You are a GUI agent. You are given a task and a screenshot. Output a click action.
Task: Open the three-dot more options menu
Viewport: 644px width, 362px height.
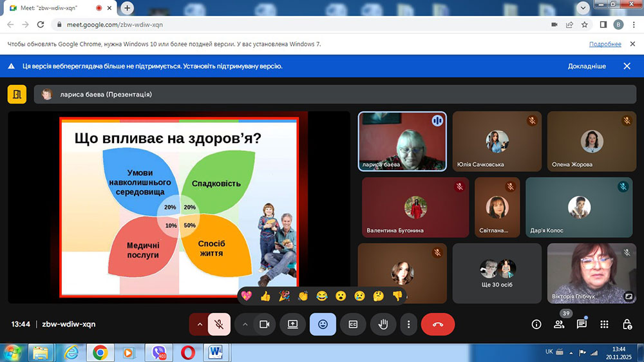click(408, 325)
